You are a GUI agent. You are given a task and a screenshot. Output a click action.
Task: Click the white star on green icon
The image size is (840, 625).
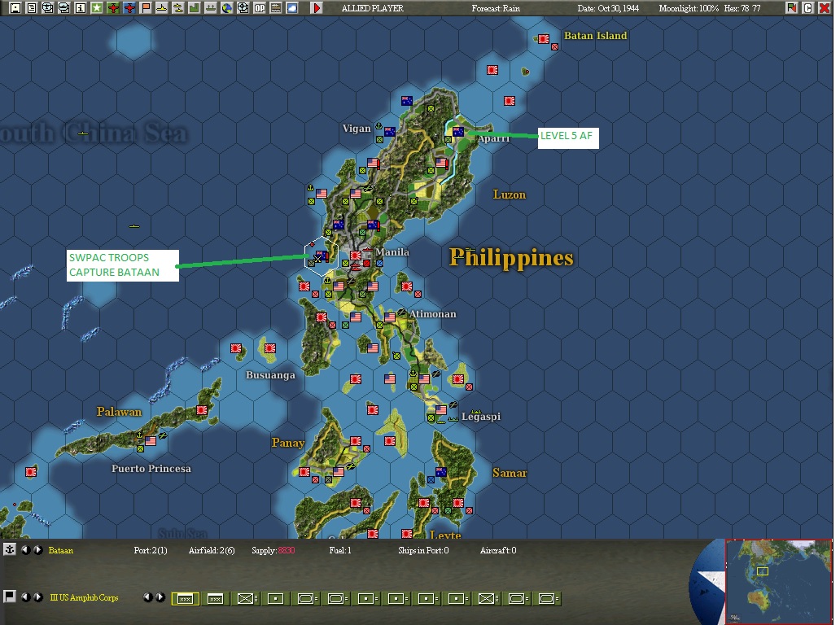96,8
